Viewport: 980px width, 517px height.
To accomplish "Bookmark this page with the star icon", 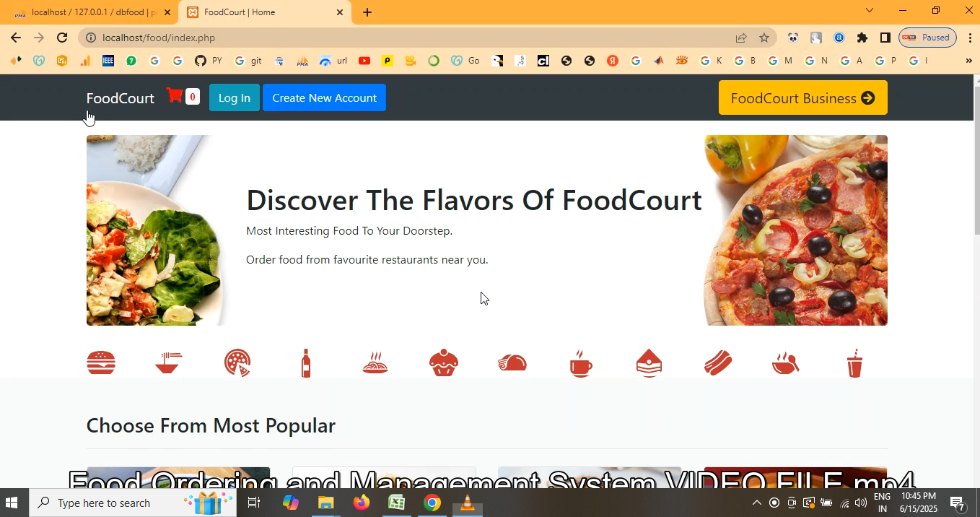I will pos(764,38).
